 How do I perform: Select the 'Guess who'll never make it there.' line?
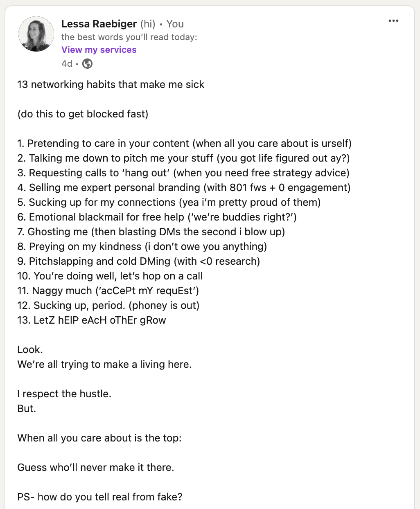tap(96, 467)
